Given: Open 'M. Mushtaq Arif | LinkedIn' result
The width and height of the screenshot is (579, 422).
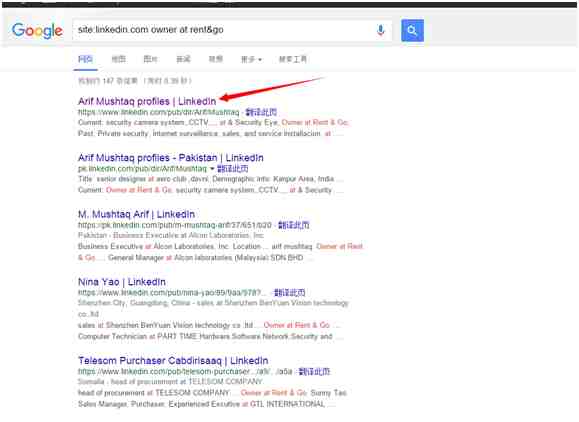Looking at the screenshot, I should coord(136,214).
